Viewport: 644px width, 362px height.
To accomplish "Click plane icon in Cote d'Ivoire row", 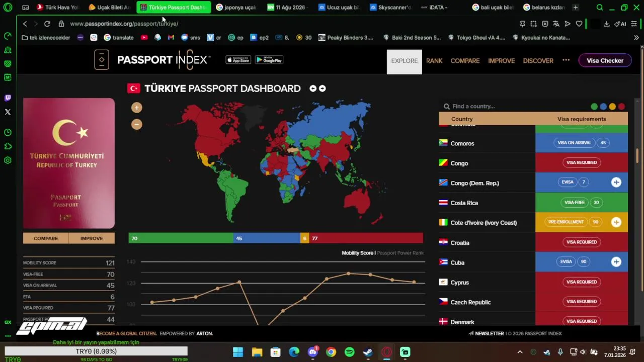I will (616, 222).
